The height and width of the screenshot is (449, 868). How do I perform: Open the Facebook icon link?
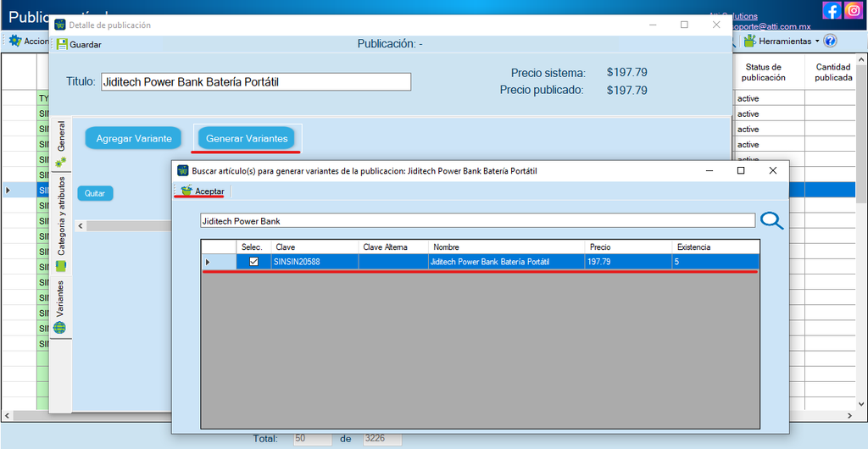pos(832,10)
